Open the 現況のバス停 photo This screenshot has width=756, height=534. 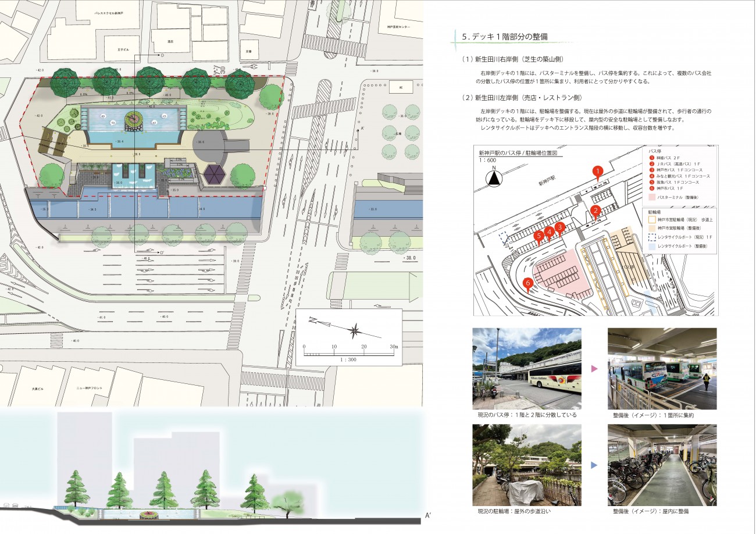click(526, 368)
